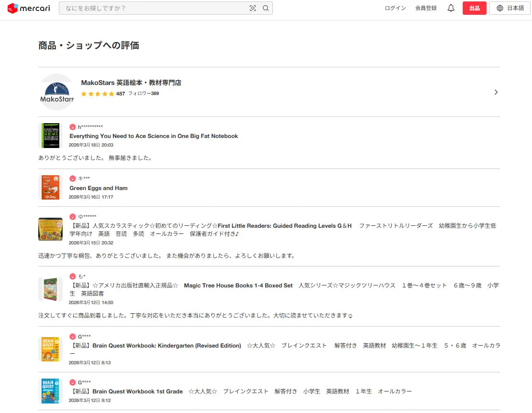This screenshot has width=532, height=413.
Task: Open the Green Eggs and Ham listing
Action: click(98, 188)
